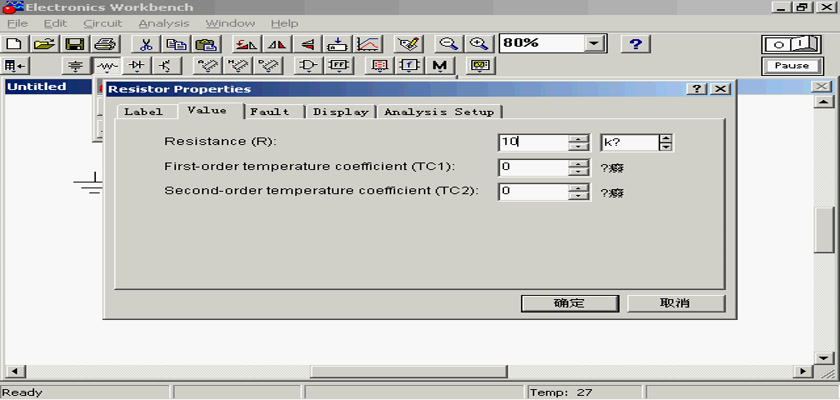Image resolution: width=840 pixels, height=400 pixels.
Task: Open the Analysis menu
Action: click(x=162, y=23)
